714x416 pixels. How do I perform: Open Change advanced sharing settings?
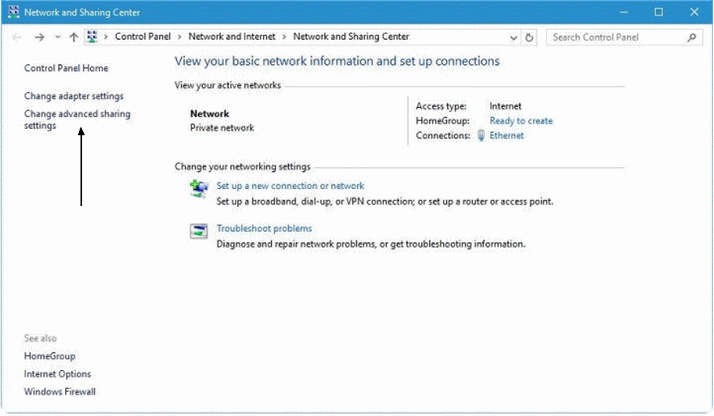[x=77, y=120]
